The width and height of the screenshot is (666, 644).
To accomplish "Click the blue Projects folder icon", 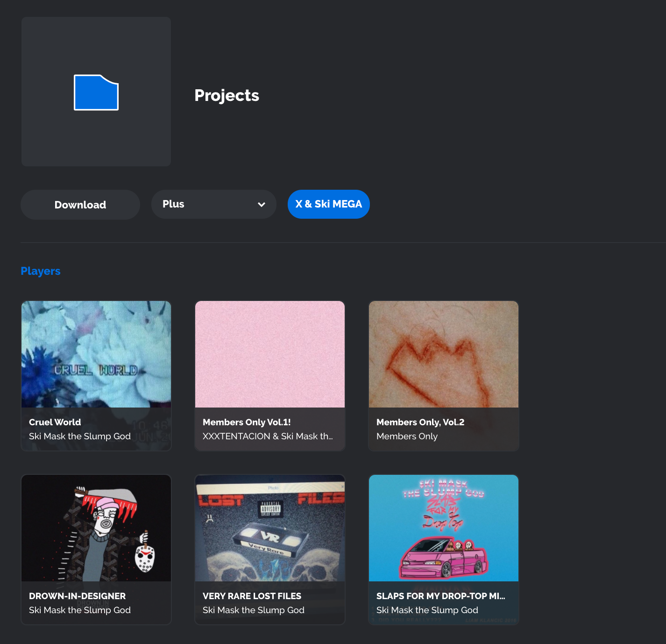I will [x=96, y=93].
